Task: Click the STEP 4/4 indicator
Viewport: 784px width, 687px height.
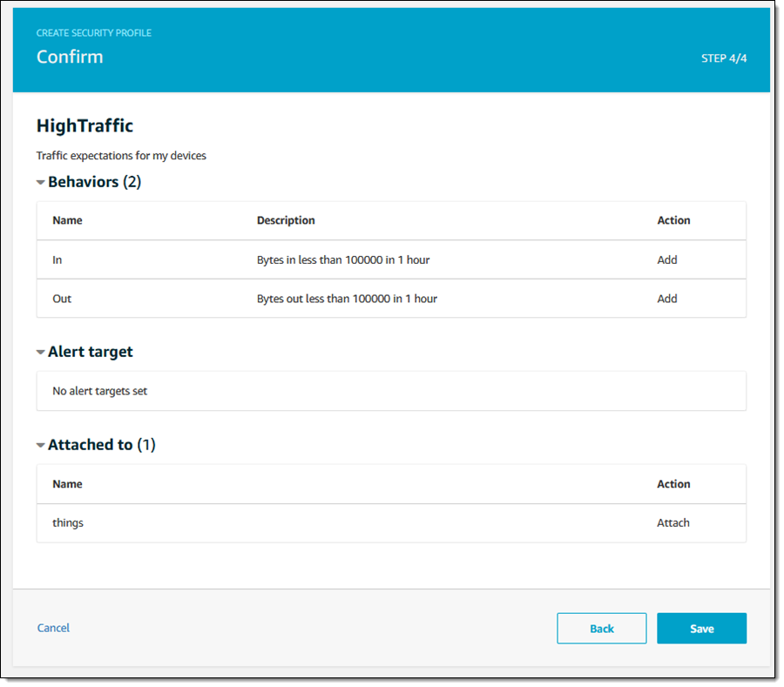Action: tap(724, 58)
